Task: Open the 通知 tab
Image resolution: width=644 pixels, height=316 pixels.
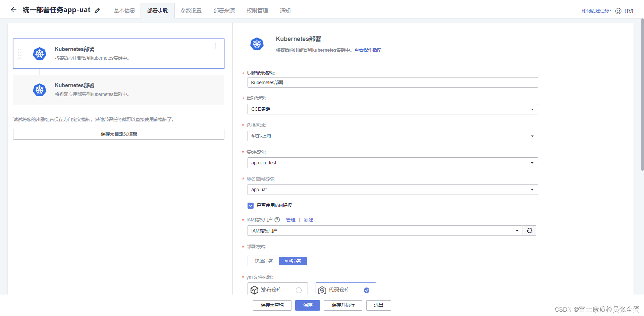Action: point(285,11)
